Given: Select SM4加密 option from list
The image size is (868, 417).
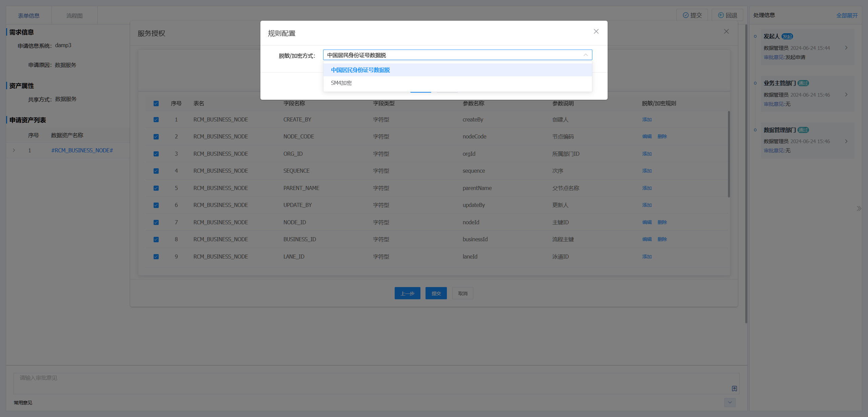Looking at the screenshot, I should coord(341,83).
